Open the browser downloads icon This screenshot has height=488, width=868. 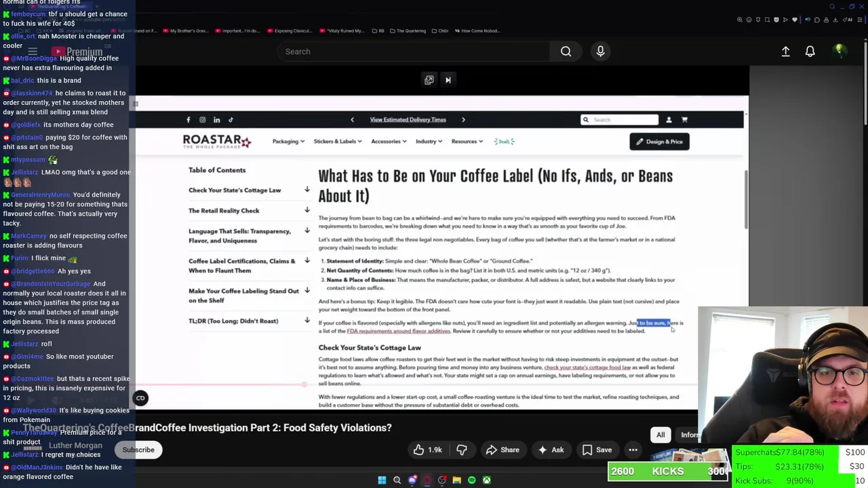835,20
